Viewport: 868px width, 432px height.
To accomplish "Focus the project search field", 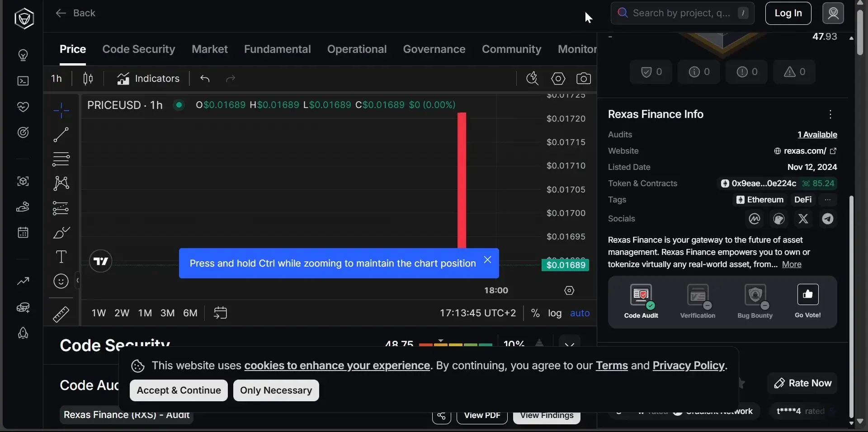I will pos(682,13).
